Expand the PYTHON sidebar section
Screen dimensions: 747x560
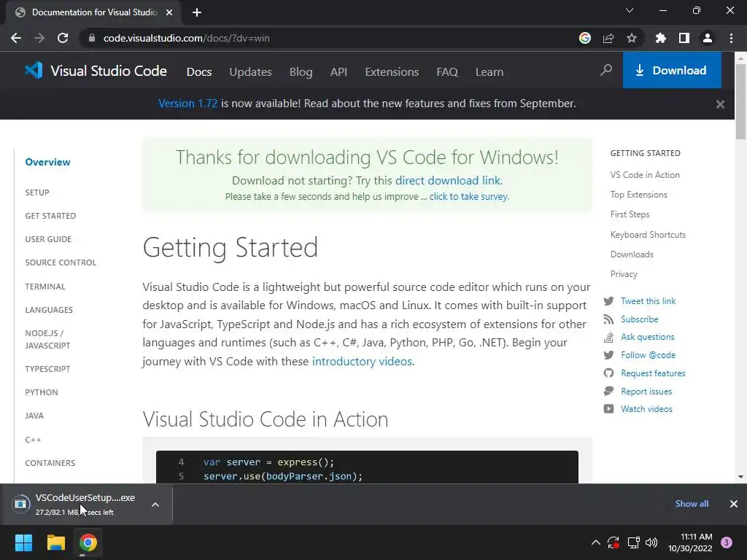click(x=42, y=392)
